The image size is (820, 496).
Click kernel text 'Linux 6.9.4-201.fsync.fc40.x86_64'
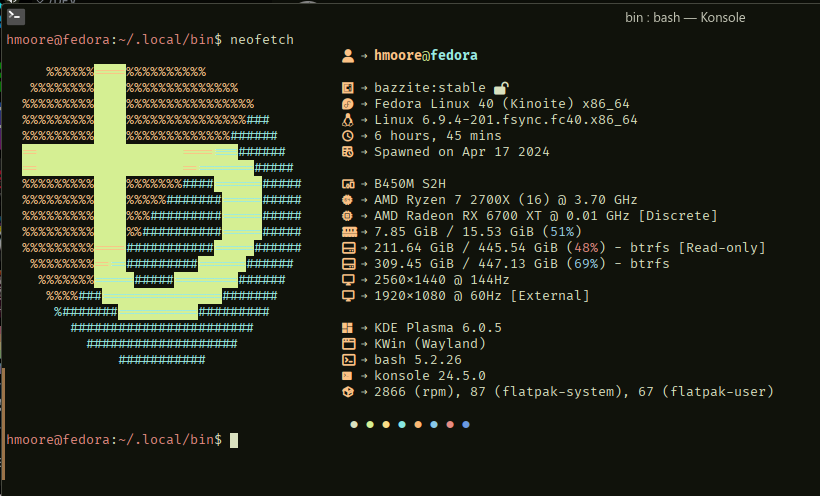tap(506, 120)
